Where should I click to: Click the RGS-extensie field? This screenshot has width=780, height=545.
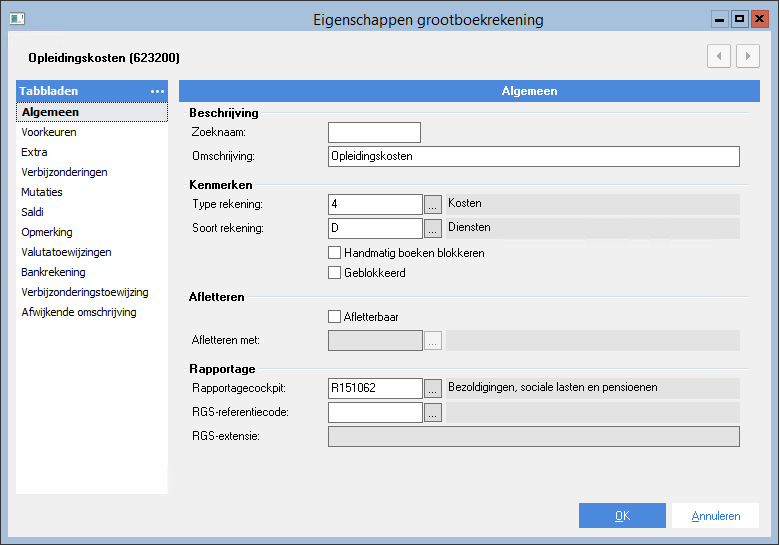point(534,437)
